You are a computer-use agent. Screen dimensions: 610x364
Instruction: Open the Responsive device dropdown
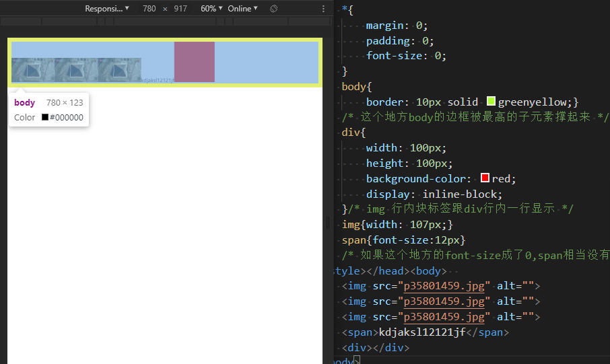[107, 9]
